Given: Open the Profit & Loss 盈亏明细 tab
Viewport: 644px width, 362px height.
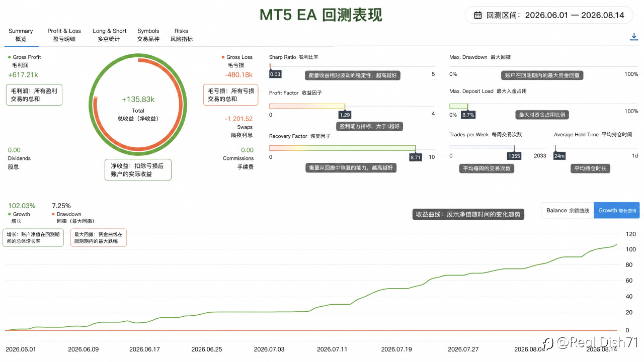Looking at the screenshot, I should pyautogui.click(x=64, y=35).
